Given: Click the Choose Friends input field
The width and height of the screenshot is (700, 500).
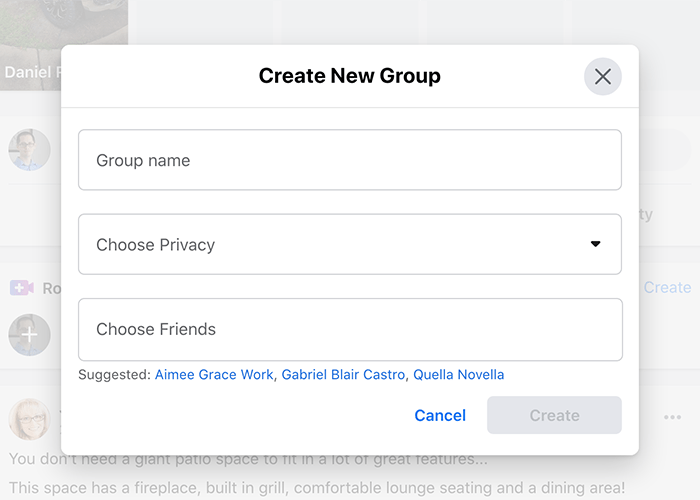Looking at the screenshot, I should 350,329.
